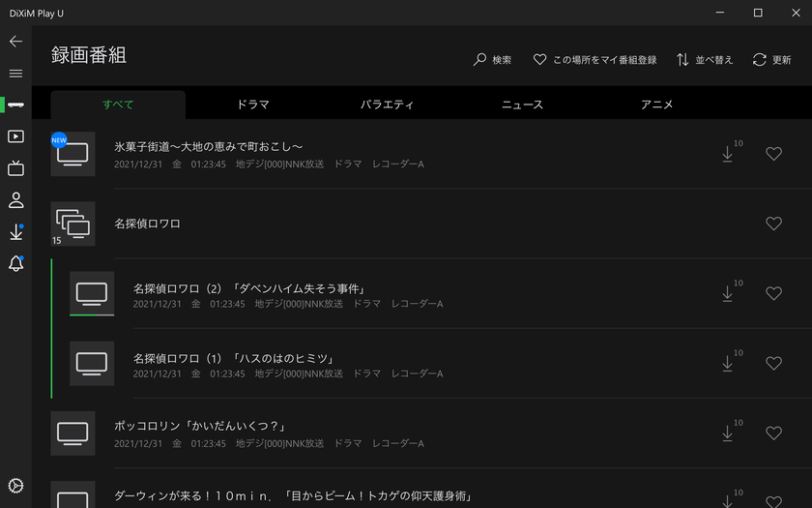Favorite 名探偵ロワロ (1) episode

(773, 364)
